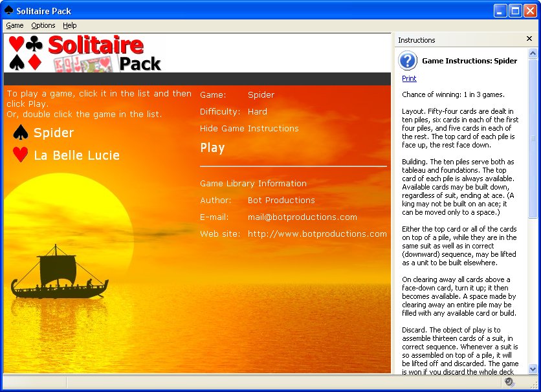Open the Options menu
The image size is (541, 392).
coord(43,25)
